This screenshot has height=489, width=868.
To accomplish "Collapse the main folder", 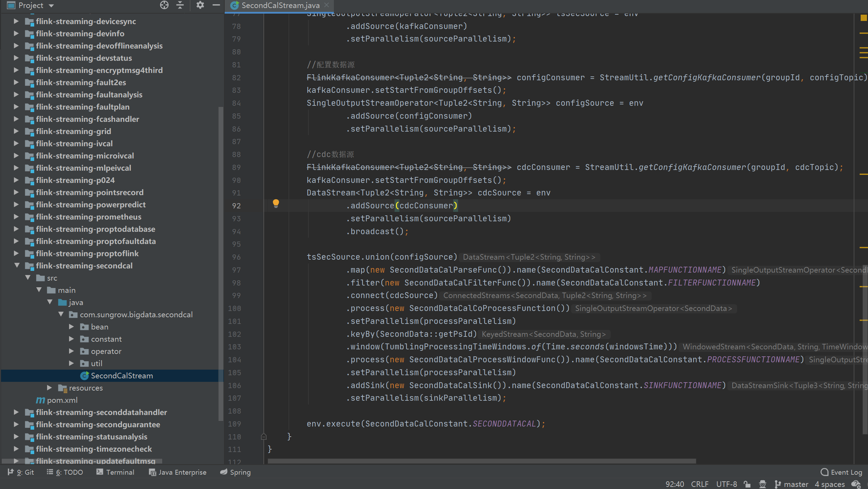I will [39, 290].
